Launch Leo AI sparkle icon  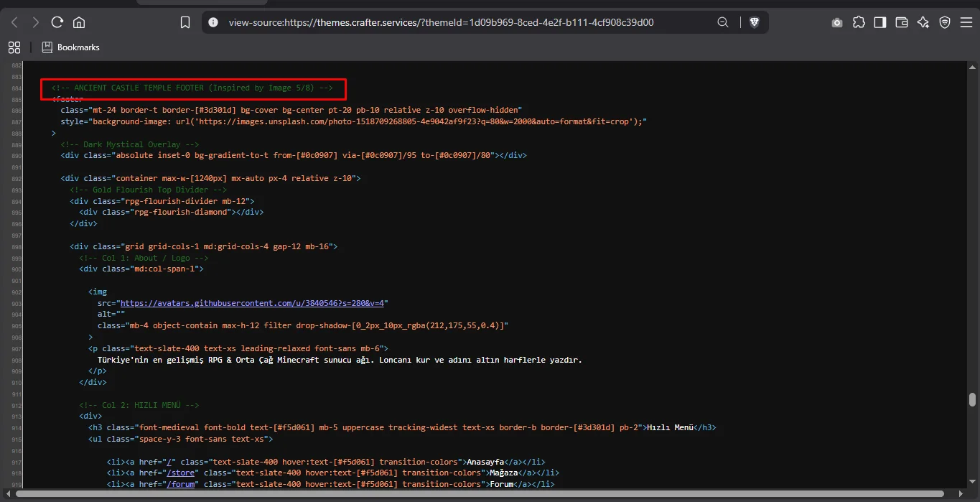click(x=923, y=22)
